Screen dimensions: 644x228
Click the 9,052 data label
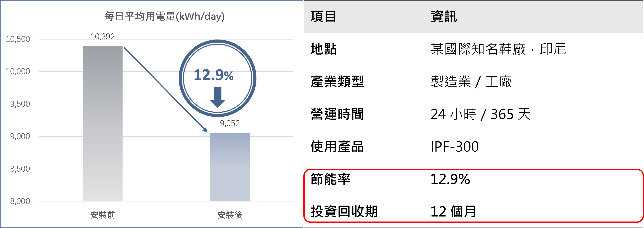click(229, 123)
